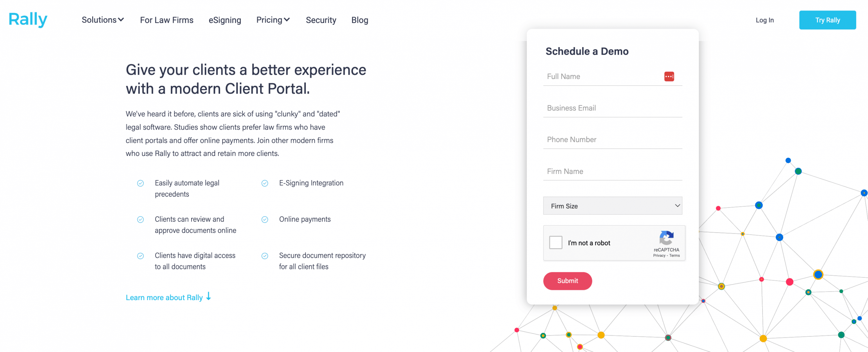Click checkmark icon next to E-Signing Integration

[x=265, y=183]
